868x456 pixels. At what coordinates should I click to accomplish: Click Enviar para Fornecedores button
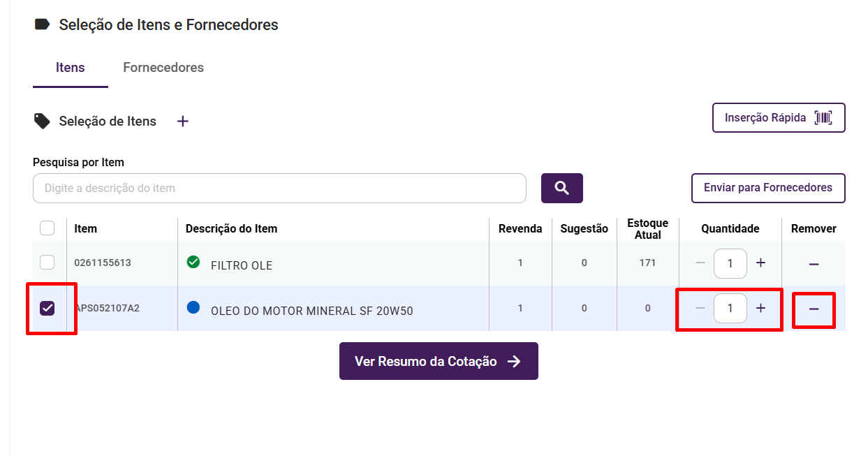[x=767, y=188]
